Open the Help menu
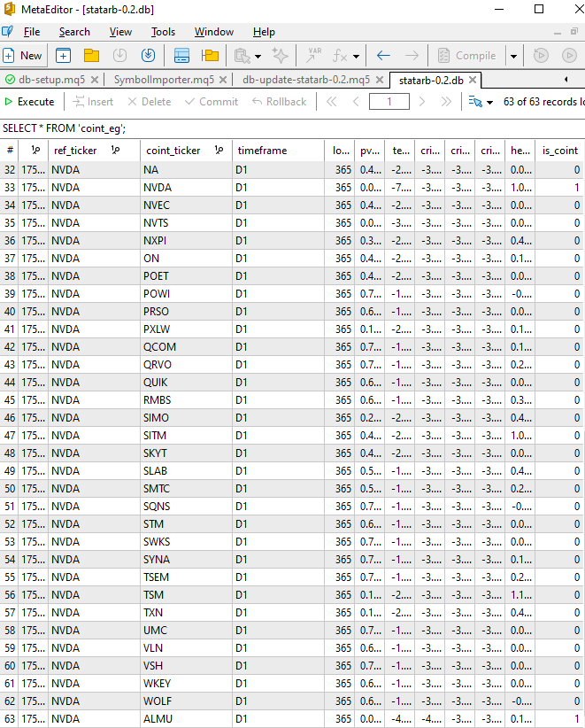 [264, 32]
